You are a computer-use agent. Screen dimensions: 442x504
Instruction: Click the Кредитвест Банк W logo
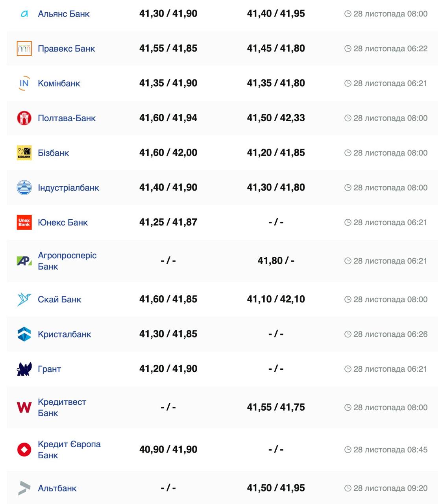(x=24, y=407)
